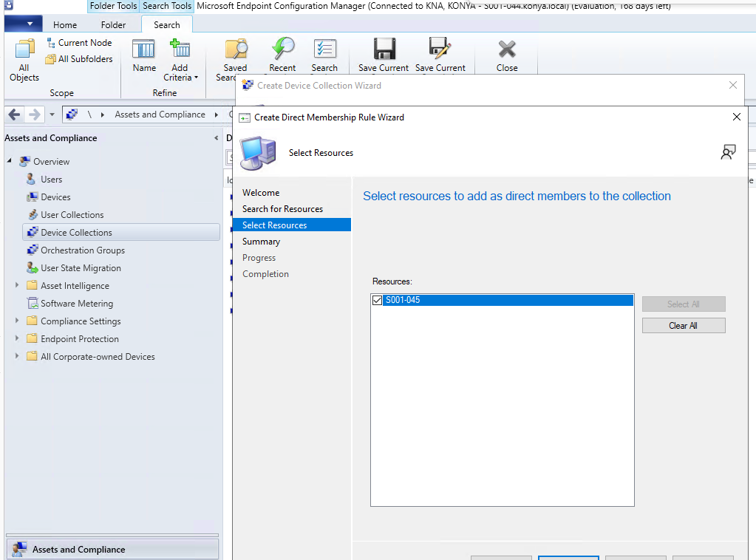Select Device Collections in the tree
The width and height of the screenshot is (756, 560).
tap(121, 232)
